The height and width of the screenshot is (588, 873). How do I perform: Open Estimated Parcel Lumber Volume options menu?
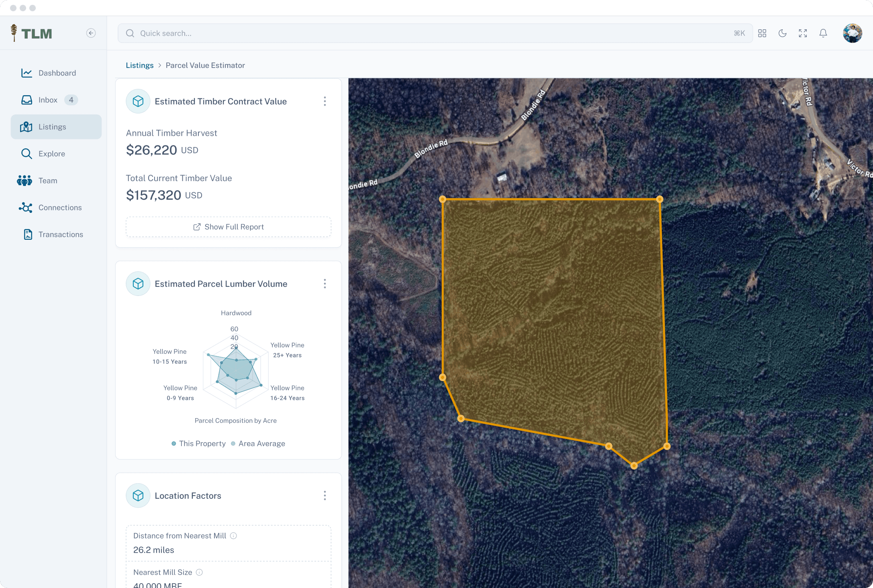(x=324, y=284)
